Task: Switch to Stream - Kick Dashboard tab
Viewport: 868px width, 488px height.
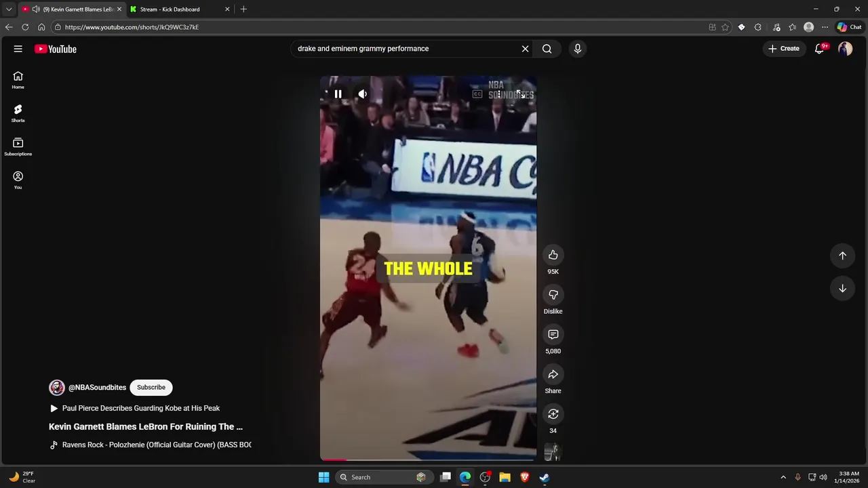Action: 170,9
